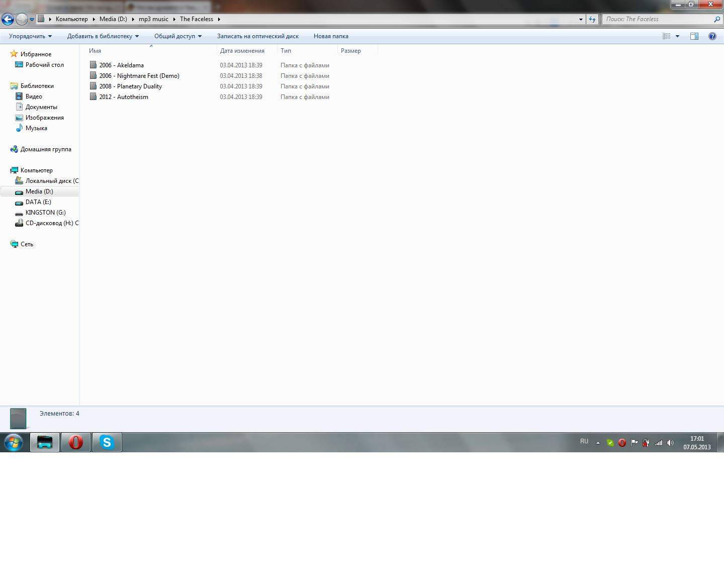724x588 pixels.
Task: Open Explorer help
Action: pos(712,36)
